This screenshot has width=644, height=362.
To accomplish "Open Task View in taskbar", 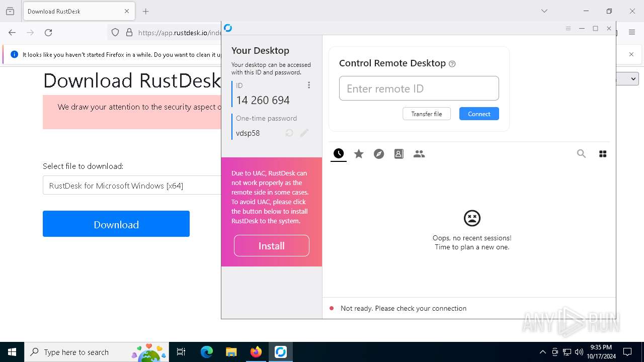I will 181,352.
